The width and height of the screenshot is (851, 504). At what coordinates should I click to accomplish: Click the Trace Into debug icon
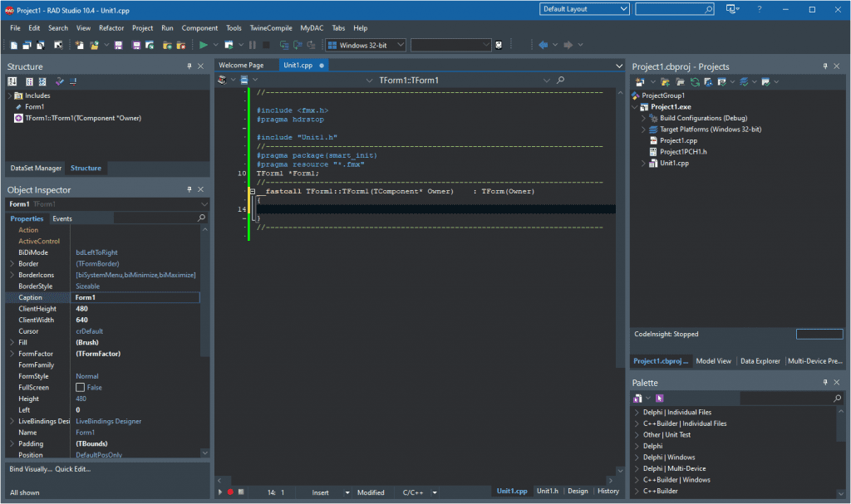tap(284, 45)
